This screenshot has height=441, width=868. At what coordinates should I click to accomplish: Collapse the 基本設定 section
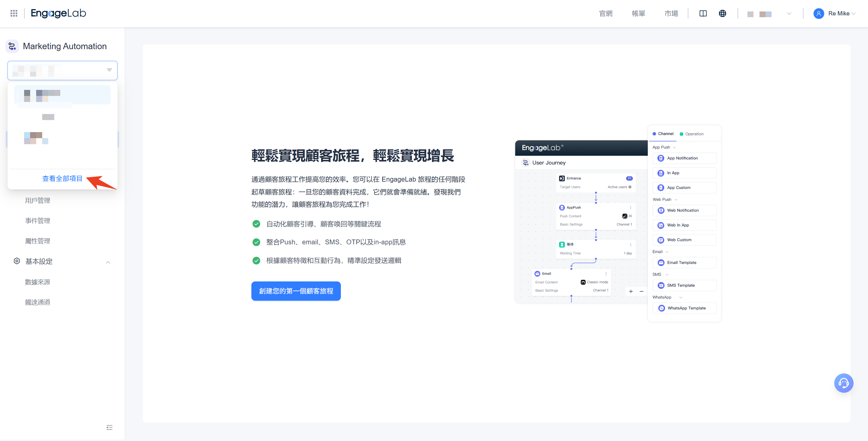108,262
